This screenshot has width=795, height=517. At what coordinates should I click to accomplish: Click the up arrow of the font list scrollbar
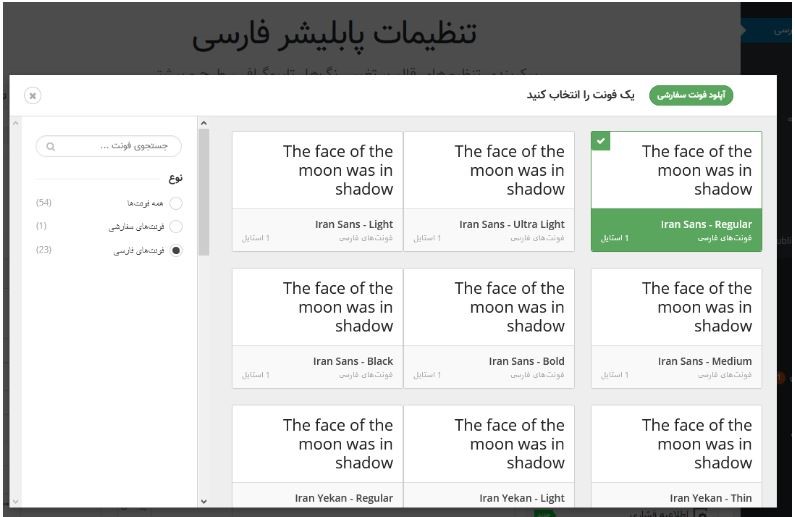pos(204,123)
